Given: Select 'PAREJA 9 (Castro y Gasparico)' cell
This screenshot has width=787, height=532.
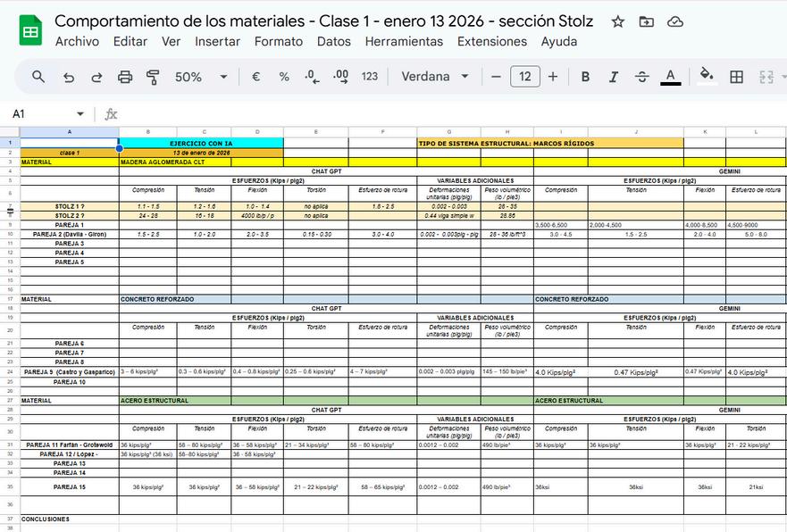Looking at the screenshot, I should click(x=70, y=372).
